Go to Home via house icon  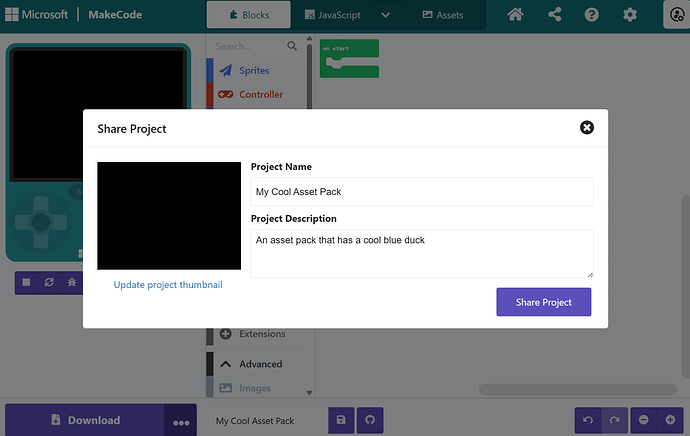tap(515, 15)
